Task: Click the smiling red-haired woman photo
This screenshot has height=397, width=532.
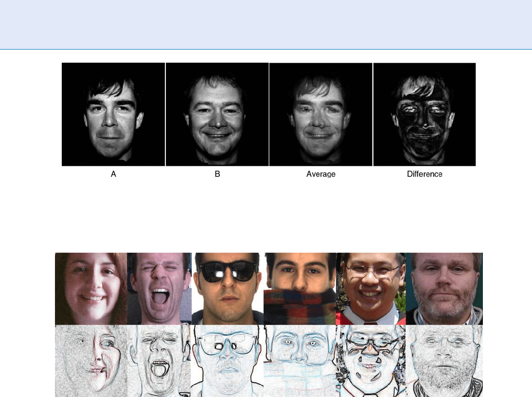Action: [x=91, y=289]
